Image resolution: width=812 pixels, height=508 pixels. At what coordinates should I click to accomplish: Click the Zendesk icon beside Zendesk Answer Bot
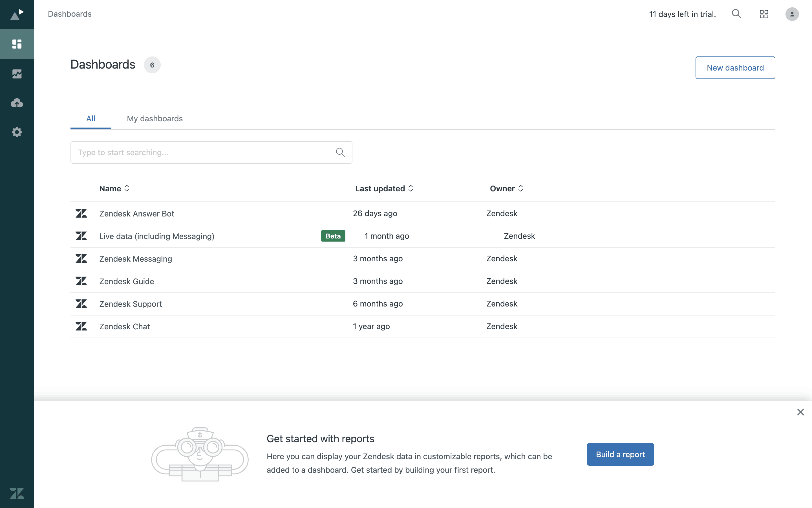click(x=81, y=213)
